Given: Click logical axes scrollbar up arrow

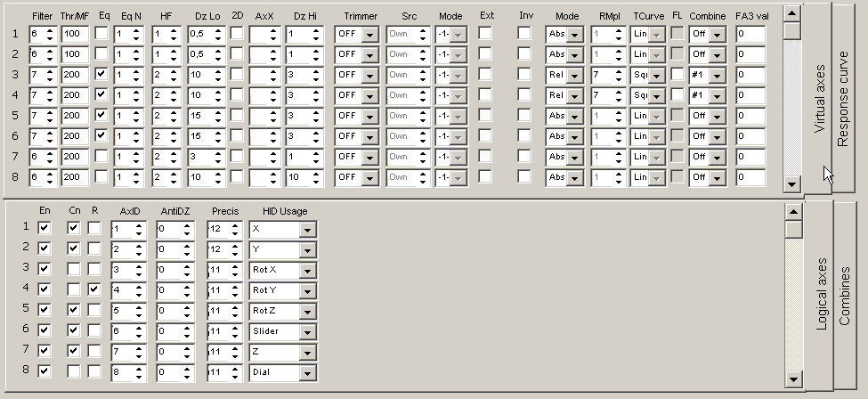Looking at the screenshot, I should click(794, 212).
